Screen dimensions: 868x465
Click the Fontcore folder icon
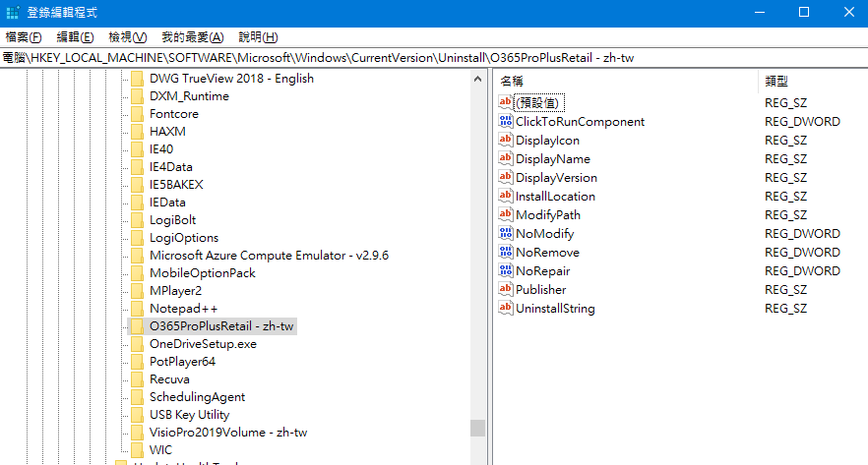[137, 114]
